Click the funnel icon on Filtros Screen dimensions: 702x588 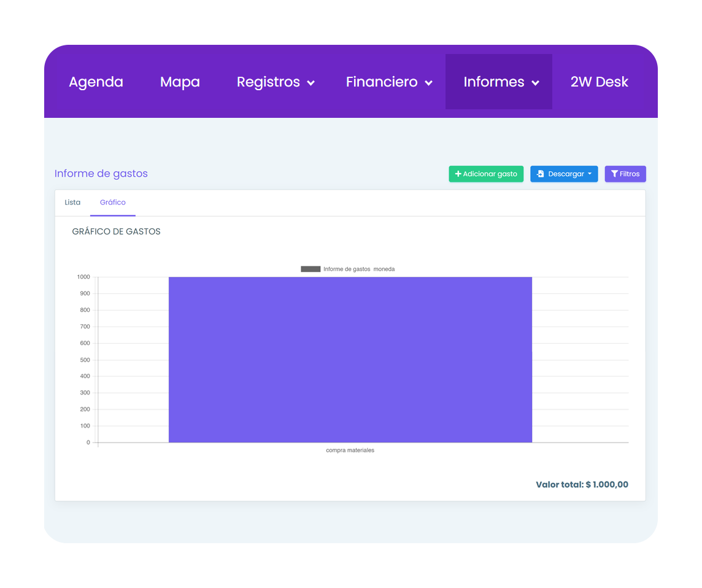(x=614, y=174)
